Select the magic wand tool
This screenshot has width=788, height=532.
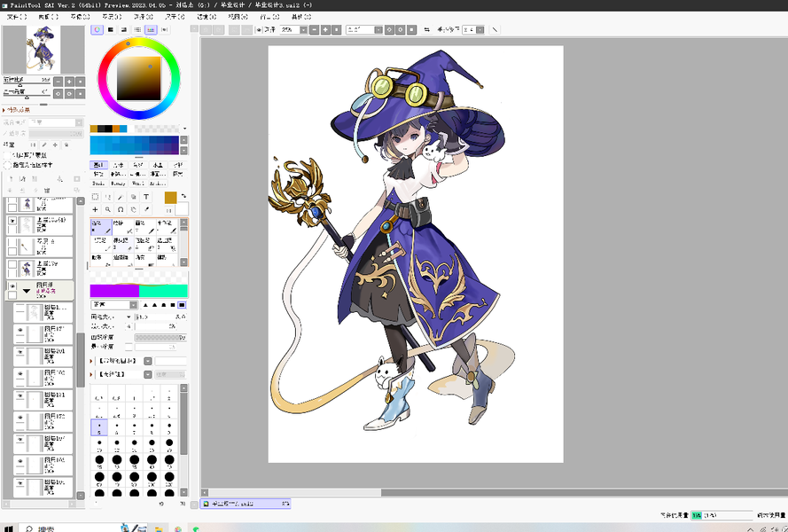click(x=121, y=197)
